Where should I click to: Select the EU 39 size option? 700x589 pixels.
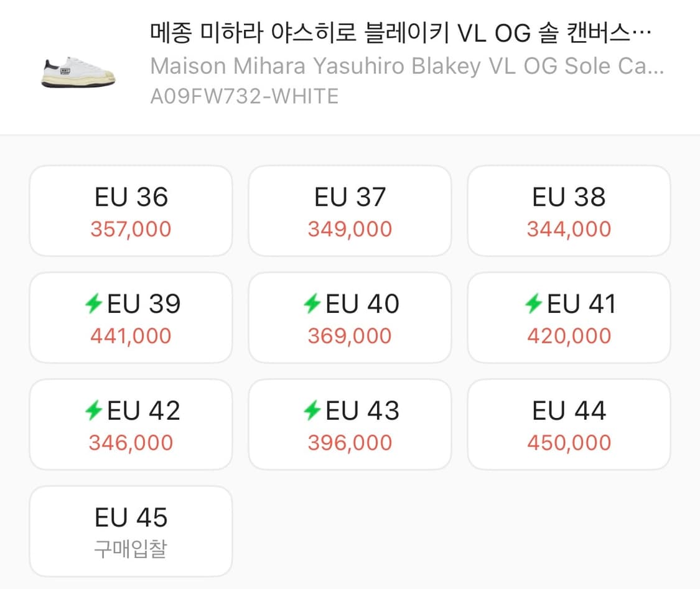pyautogui.click(x=130, y=317)
